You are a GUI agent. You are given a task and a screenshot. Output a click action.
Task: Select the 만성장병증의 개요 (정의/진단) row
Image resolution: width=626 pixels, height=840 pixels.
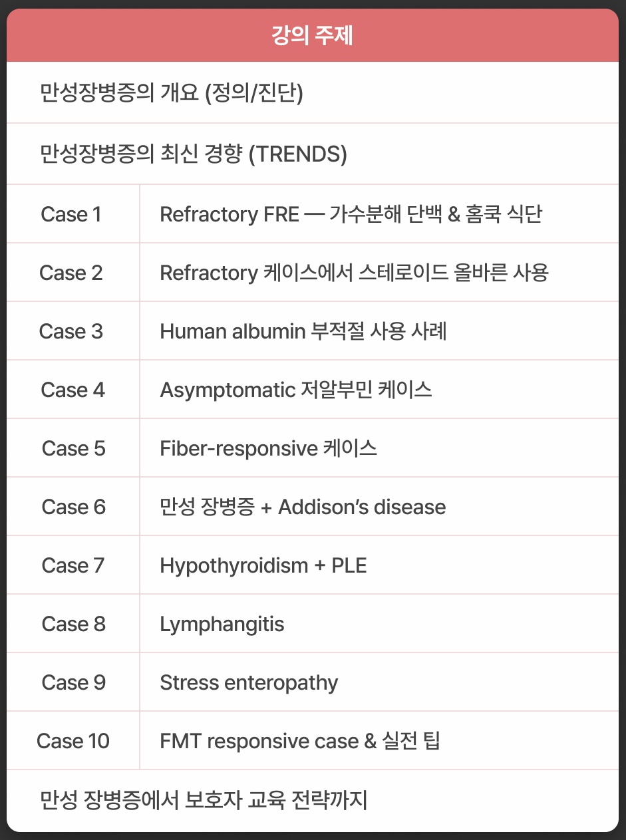(x=172, y=93)
